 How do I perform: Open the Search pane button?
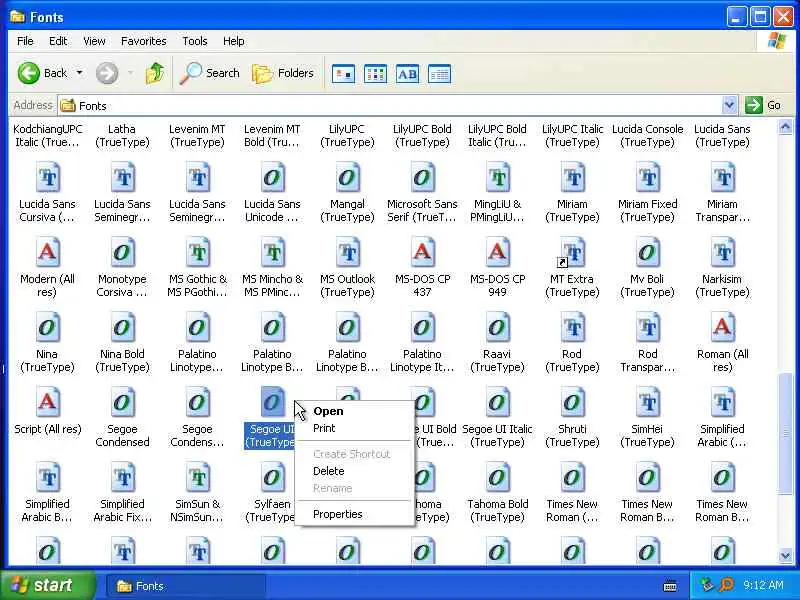point(209,73)
